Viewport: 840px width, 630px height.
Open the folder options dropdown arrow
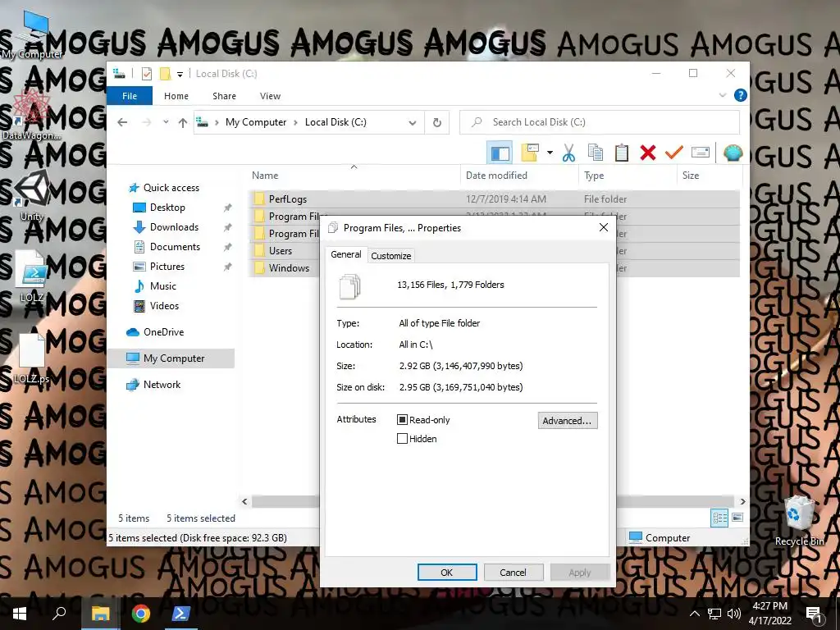[x=550, y=153]
